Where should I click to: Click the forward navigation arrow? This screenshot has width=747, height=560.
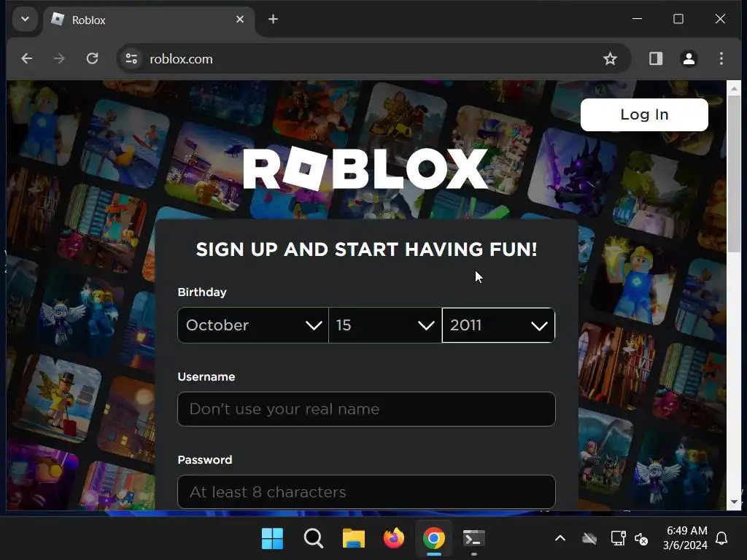pos(59,58)
